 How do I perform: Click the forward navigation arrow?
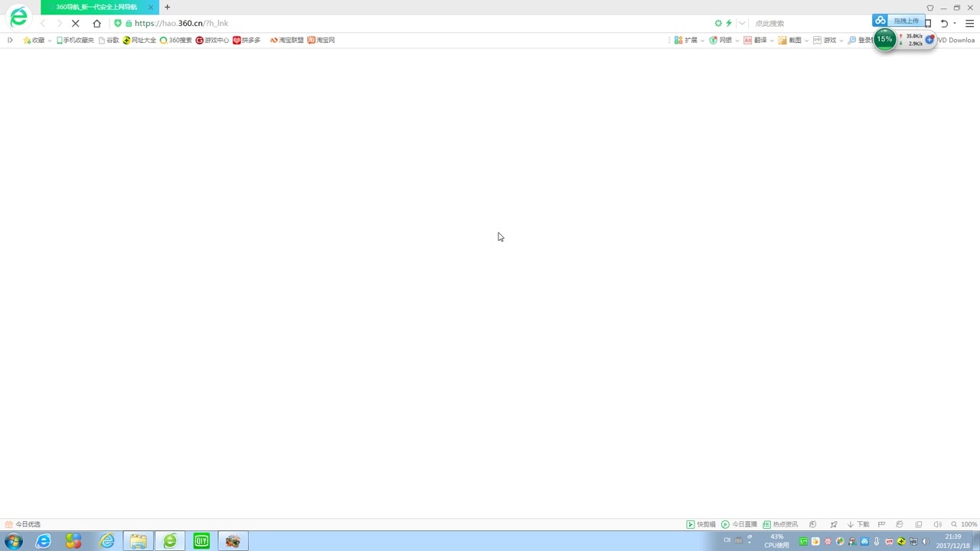(59, 24)
